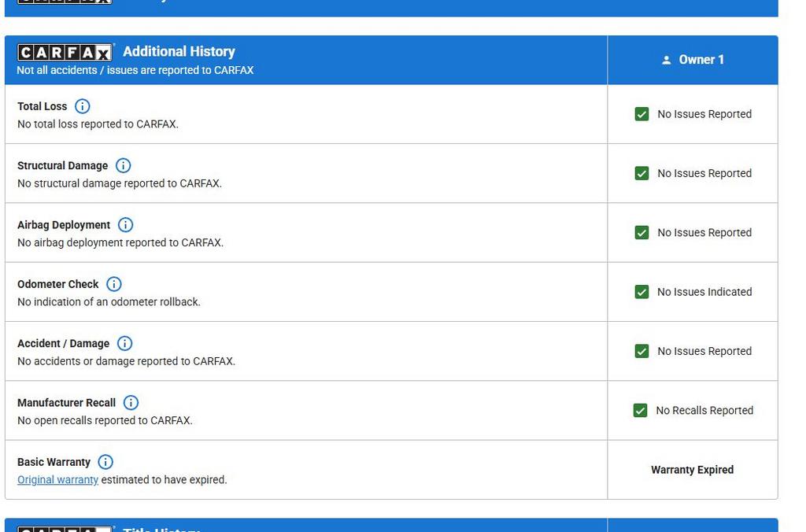Click the Manufacturer Recall label
This screenshot has height=532, width=806.
coord(67,402)
